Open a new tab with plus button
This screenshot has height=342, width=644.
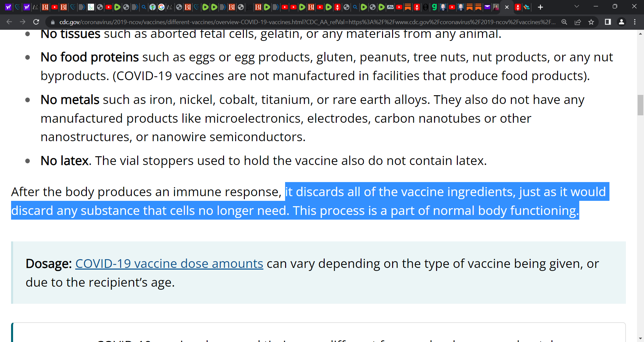(540, 7)
